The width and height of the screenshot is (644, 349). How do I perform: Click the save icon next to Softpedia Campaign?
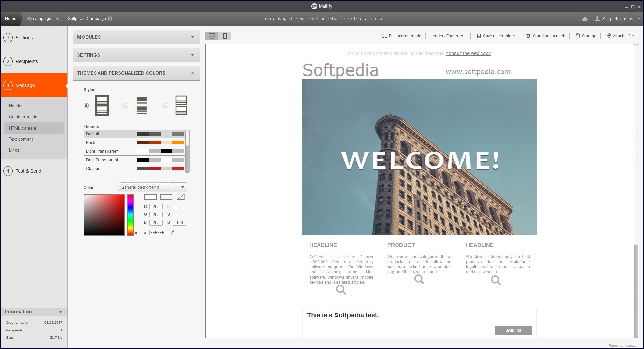[110, 19]
